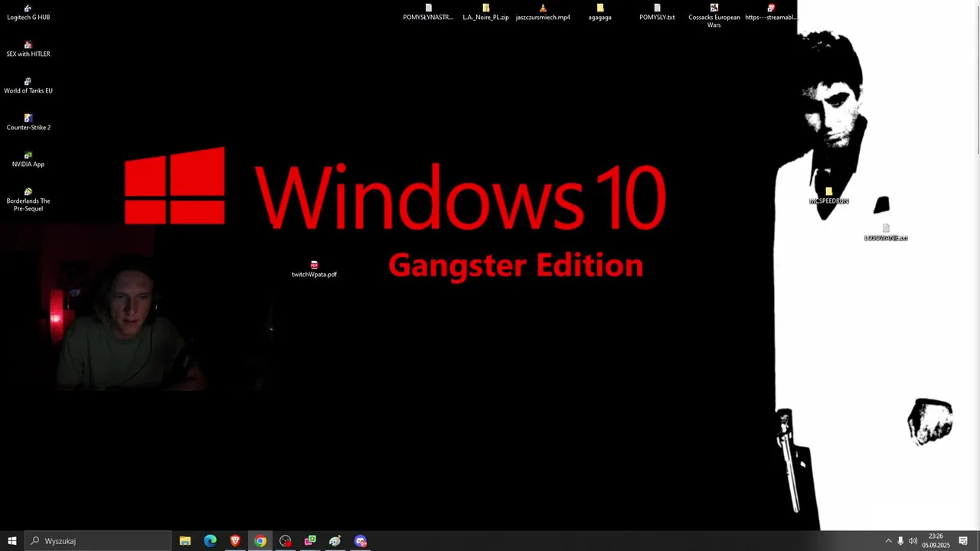The image size is (980, 551).
Task: Select the POMYSŁYNASTR... text file icon
Action: pos(428,12)
